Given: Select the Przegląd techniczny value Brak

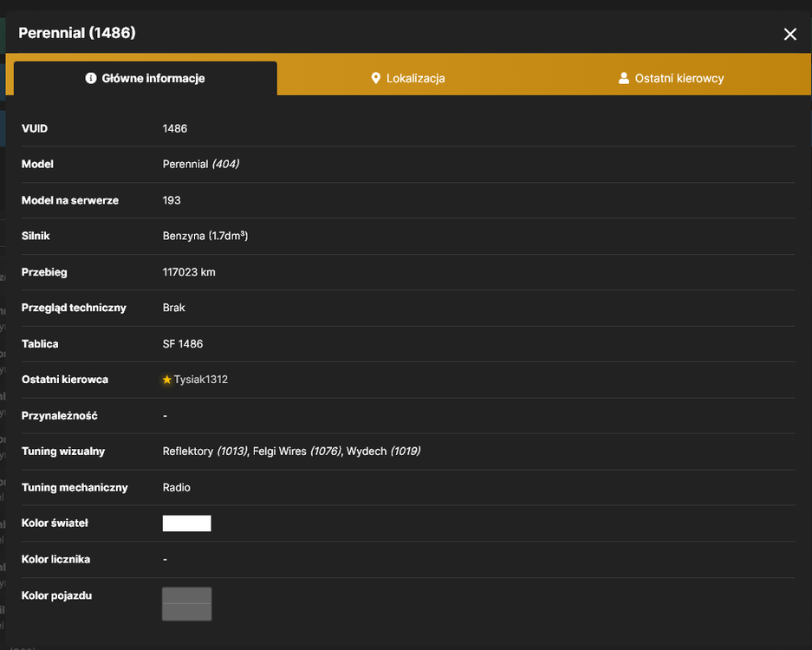Looking at the screenshot, I should tap(174, 308).
